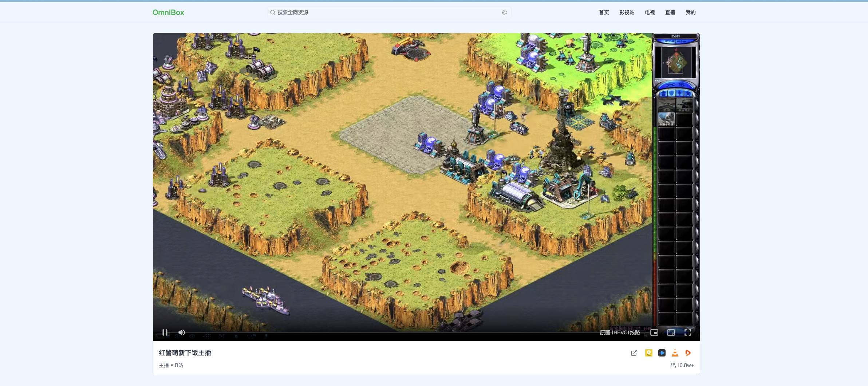Open the 我的 navigation item
The width and height of the screenshot is (868, 386).
[x=691, y=12]
